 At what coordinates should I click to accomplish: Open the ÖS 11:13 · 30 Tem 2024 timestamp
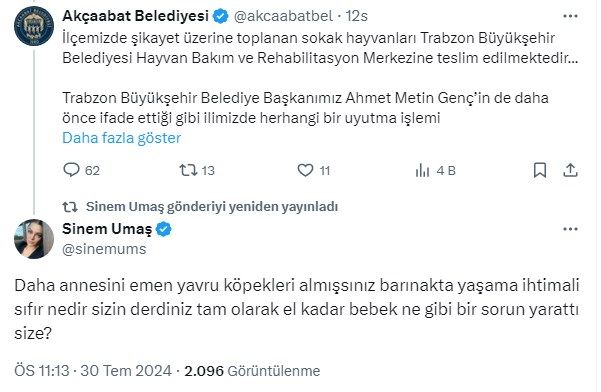click(x=93, y=371)
